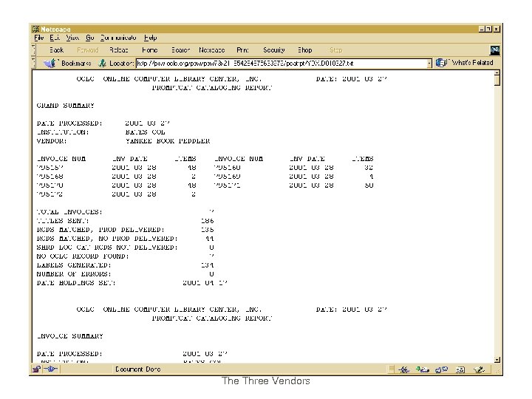
Task: Click the 'DATE HOLDINGS SET' line
Action: (x=132, y=282)
